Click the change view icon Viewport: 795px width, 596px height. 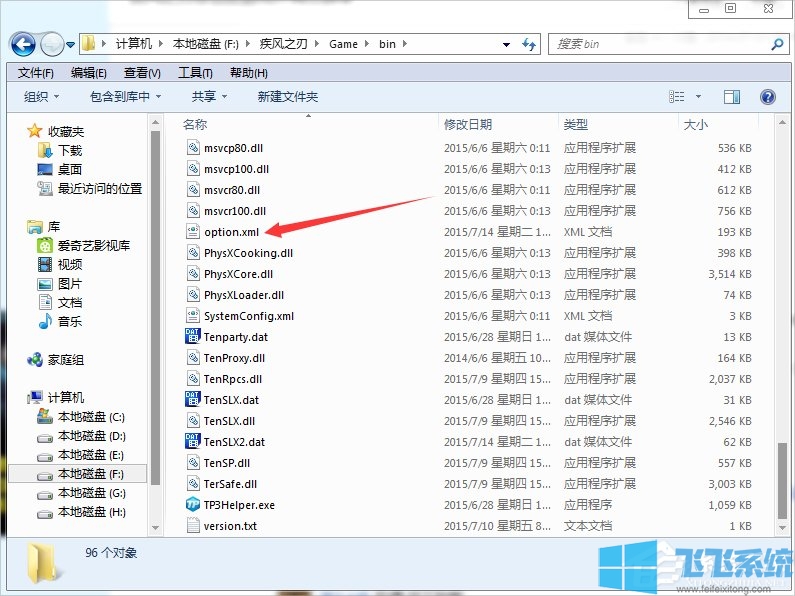(676, 97)
